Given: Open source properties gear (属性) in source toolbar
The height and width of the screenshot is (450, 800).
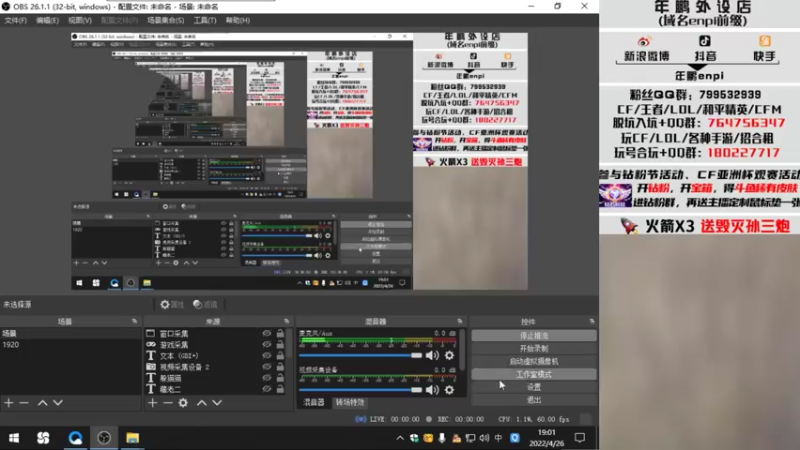Looking at the screenshot, I should [x=171, y=305].
